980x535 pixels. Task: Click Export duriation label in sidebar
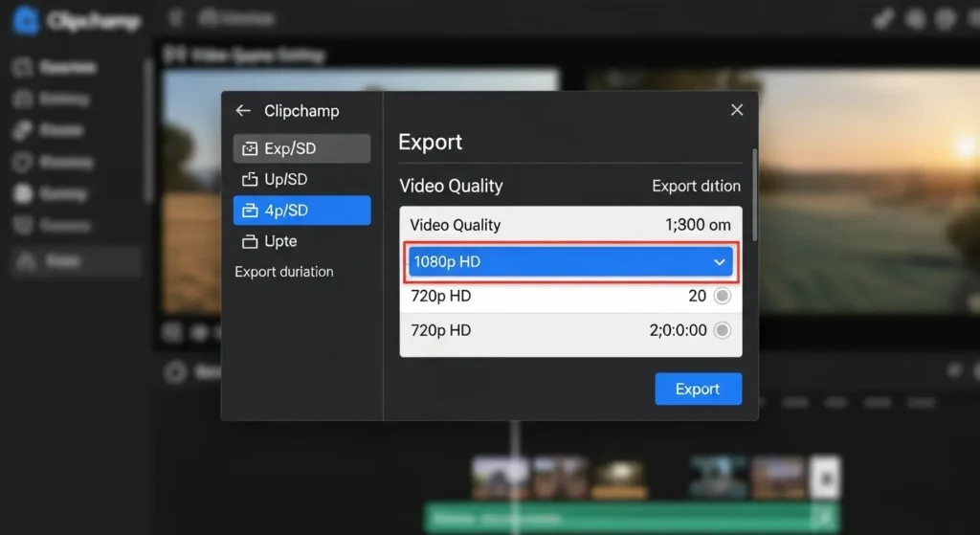pos(283,272)
